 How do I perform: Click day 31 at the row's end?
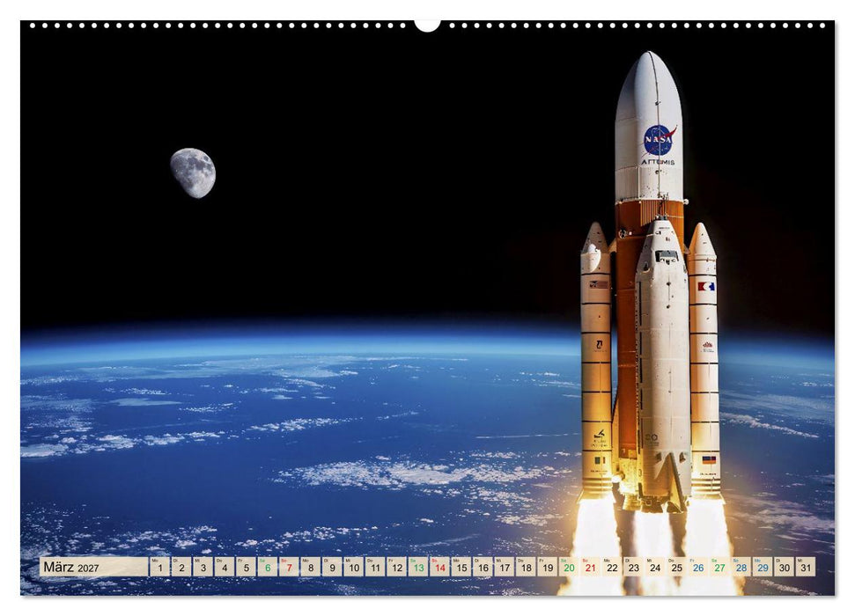[806, 567]
